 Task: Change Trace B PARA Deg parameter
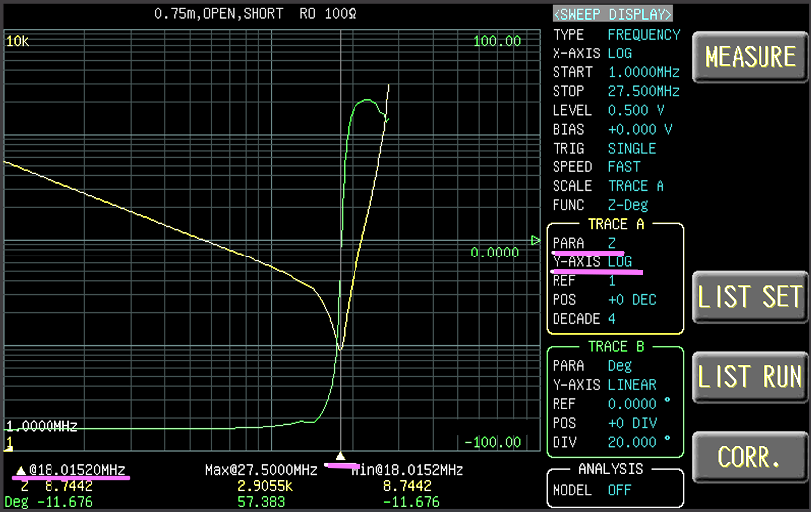[x=618, y=365]
